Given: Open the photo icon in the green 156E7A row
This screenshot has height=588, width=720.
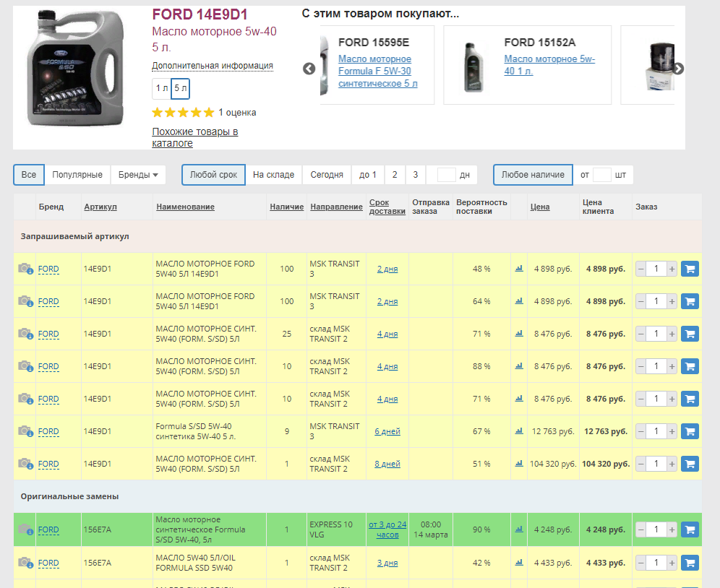Looking at the screenshot, I should click(25, 529).
